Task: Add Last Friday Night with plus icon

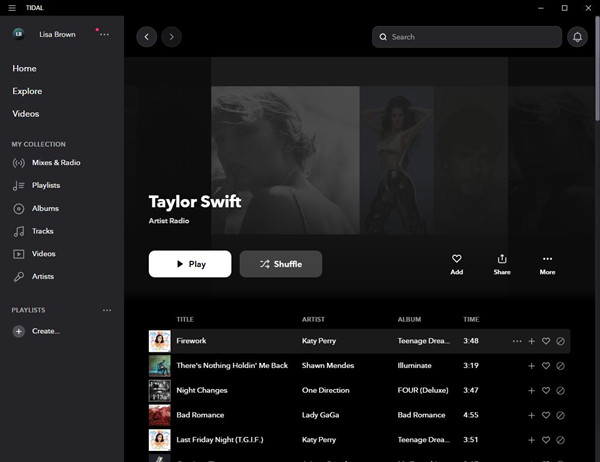Action: [531, 440]
